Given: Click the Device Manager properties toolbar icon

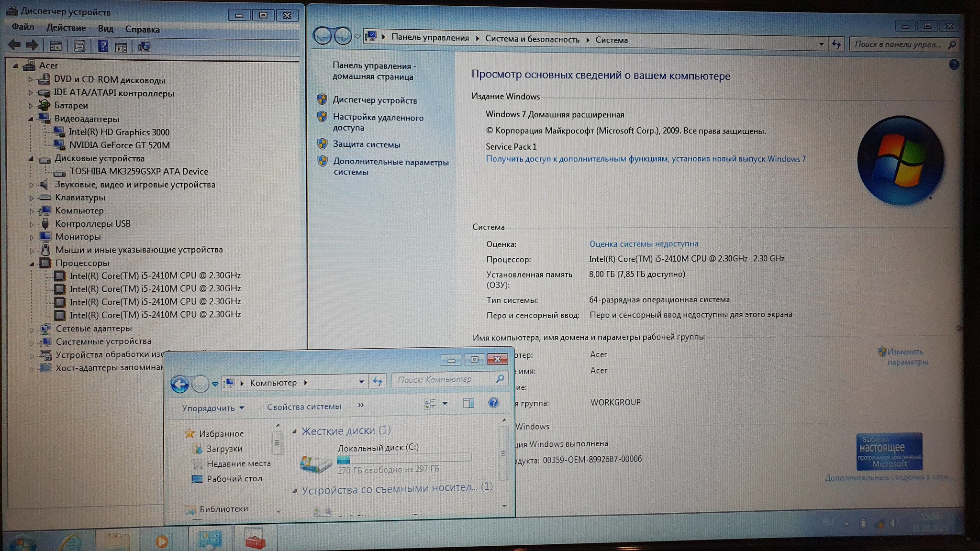Looking at the screenshot, I should 79,46.
